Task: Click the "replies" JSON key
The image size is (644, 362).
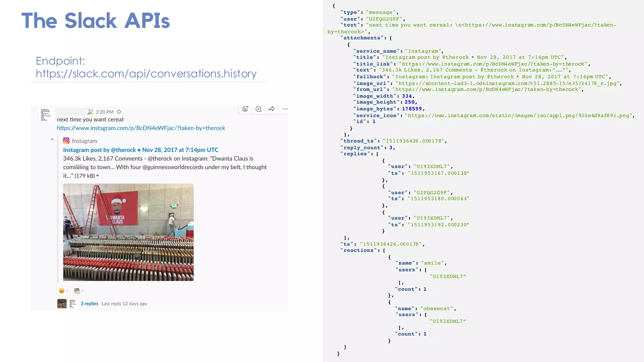Action: point(355,154)
